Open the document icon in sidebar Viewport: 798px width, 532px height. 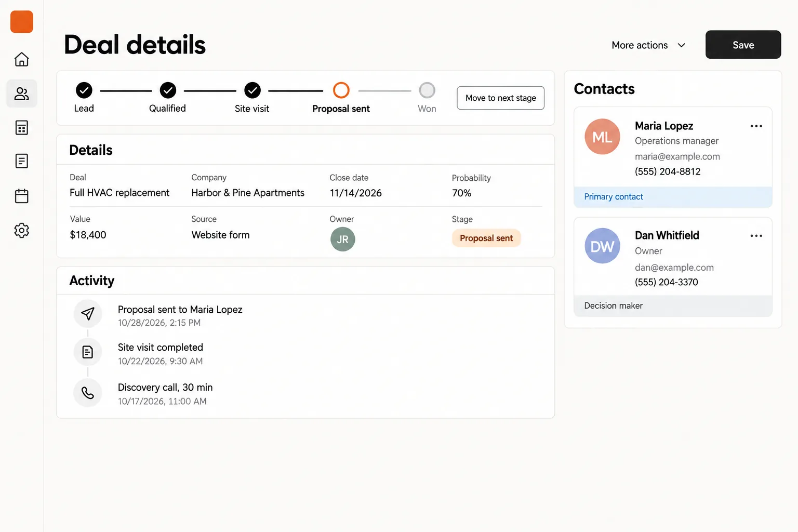[x=22, y=161]
